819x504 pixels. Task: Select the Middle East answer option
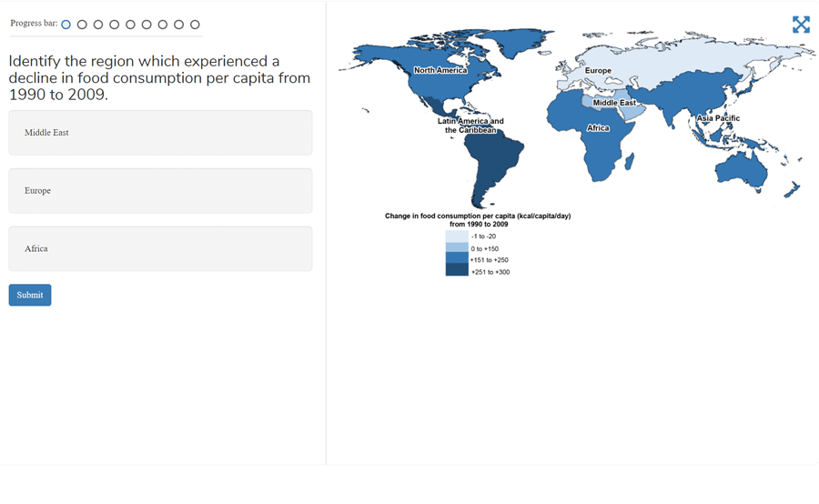click(x=160, y=133)
